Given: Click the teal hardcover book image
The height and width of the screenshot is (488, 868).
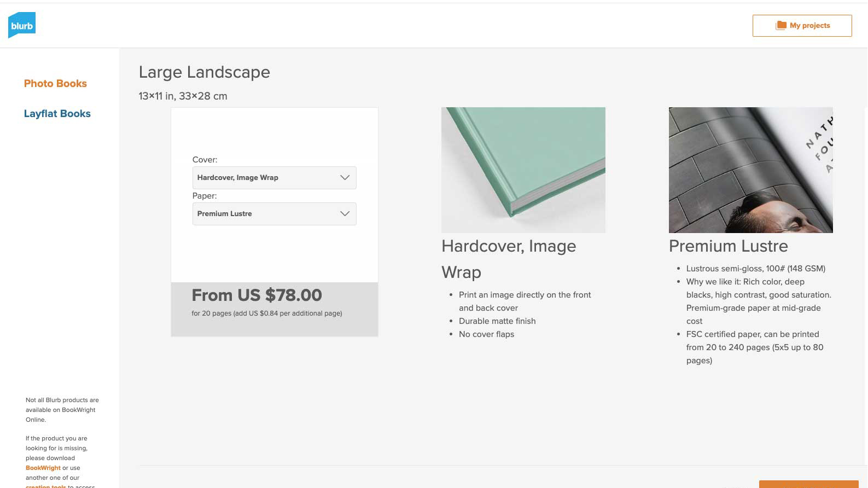Looking at the screenshot, I should click(523, 170).
